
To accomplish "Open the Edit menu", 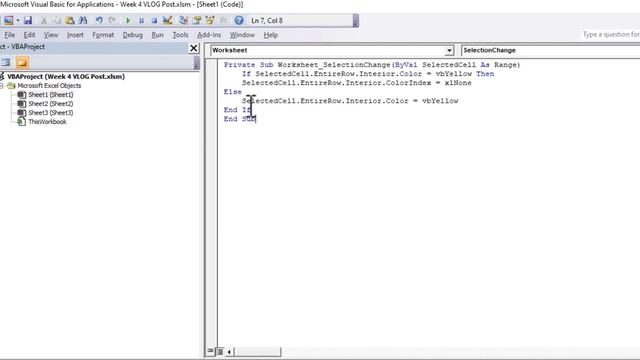I will point(29,35).
